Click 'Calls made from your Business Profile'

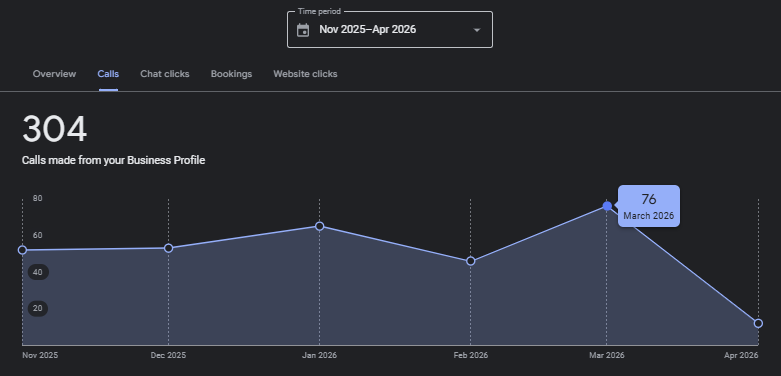(x=114, y=160)
